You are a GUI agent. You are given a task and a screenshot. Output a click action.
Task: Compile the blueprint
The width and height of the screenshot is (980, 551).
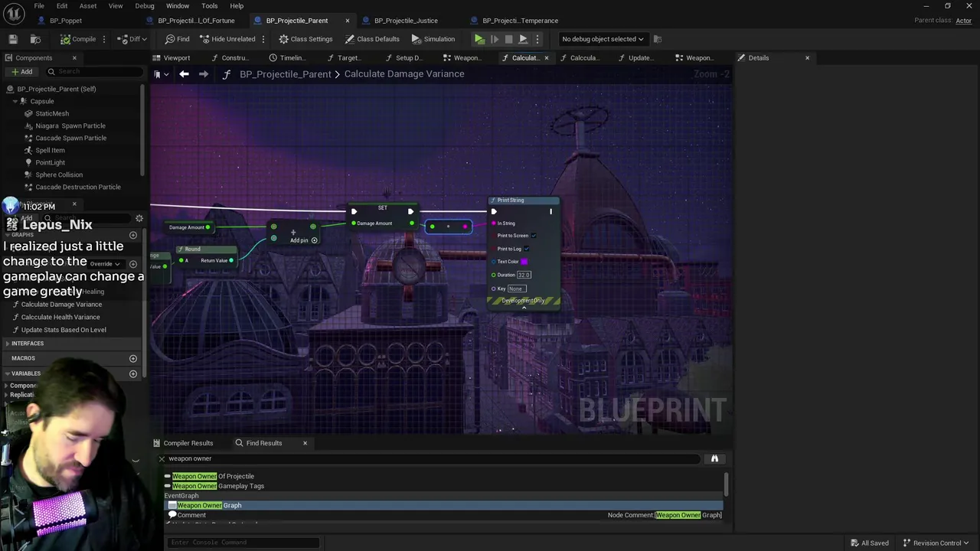(78, 39)
